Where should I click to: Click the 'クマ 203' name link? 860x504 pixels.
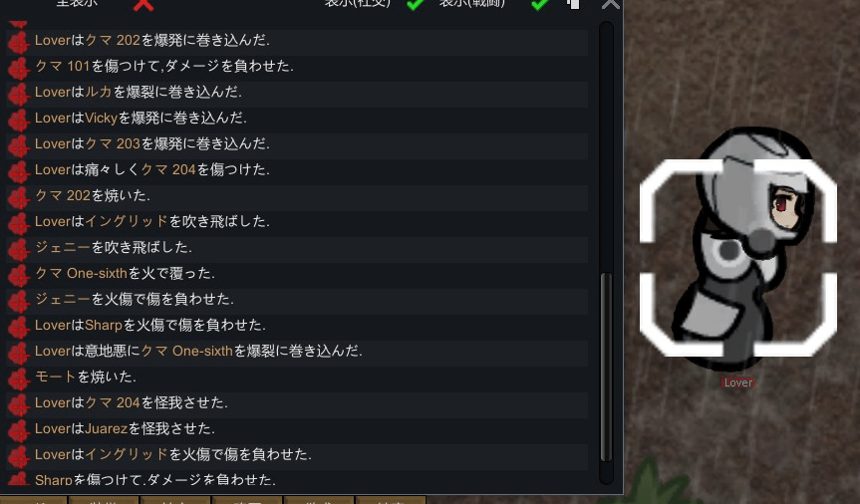(113, 143)
